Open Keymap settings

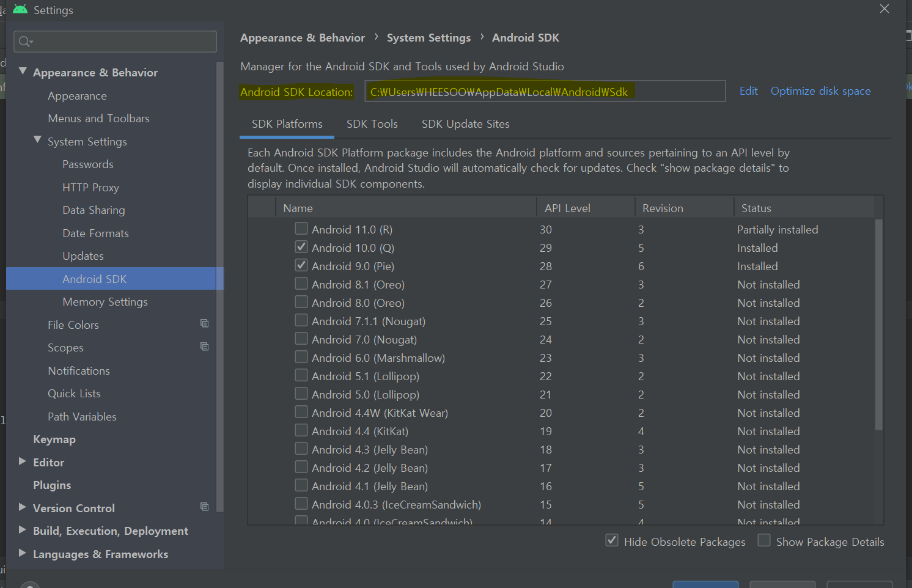tap(54, 439)
